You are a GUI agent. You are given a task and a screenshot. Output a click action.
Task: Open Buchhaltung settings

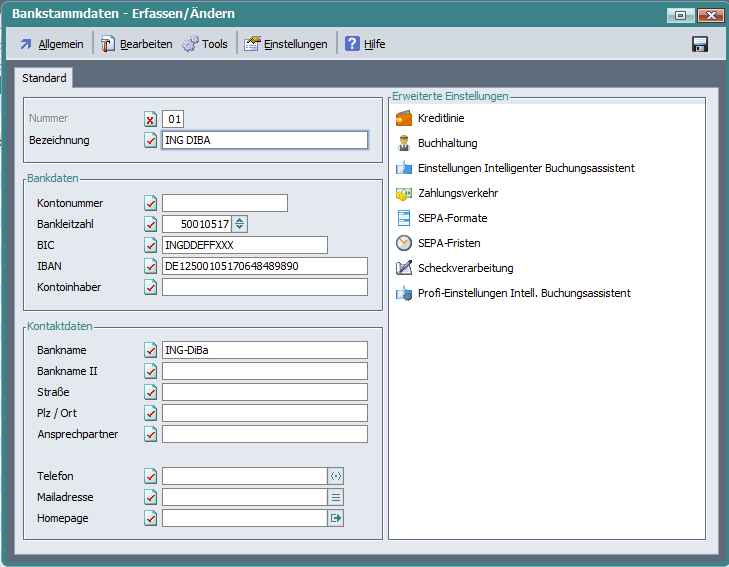pos(447,143)
